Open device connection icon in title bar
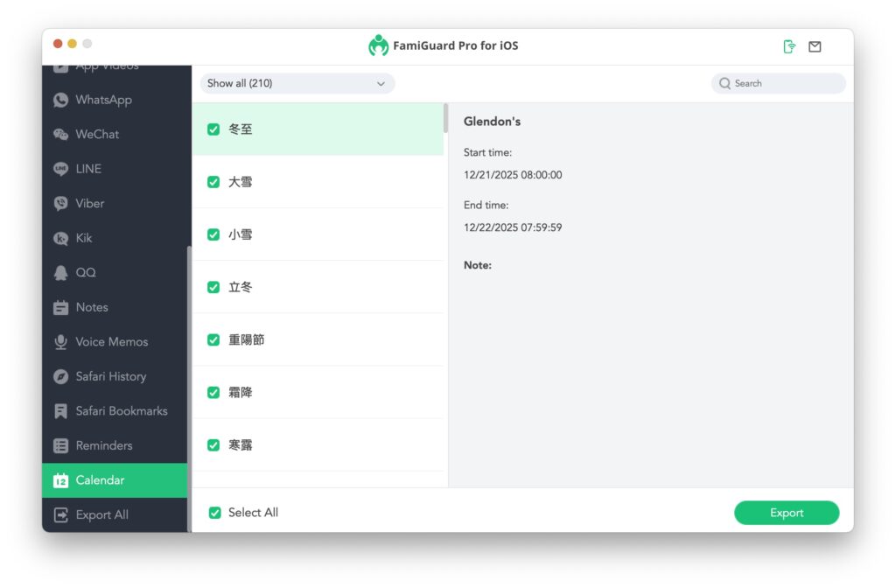This screenshot has height=588, width=896. [x=789, y=46]
